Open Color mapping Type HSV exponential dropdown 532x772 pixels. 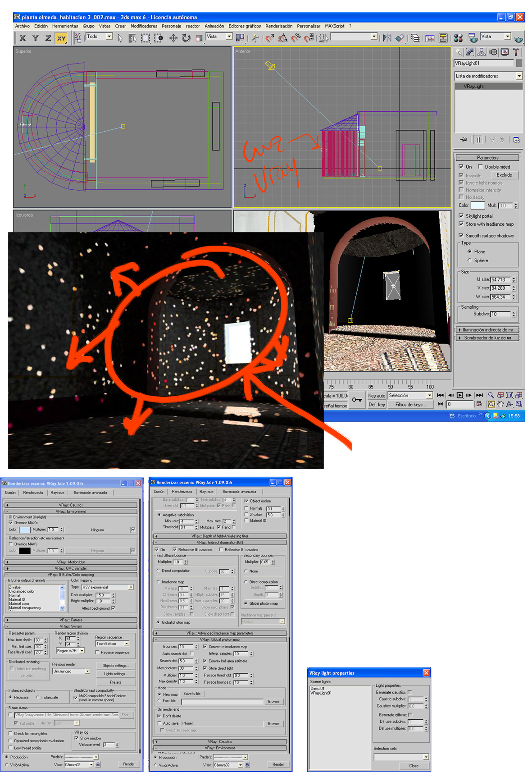pyautogui.click(x=108, y=587)
